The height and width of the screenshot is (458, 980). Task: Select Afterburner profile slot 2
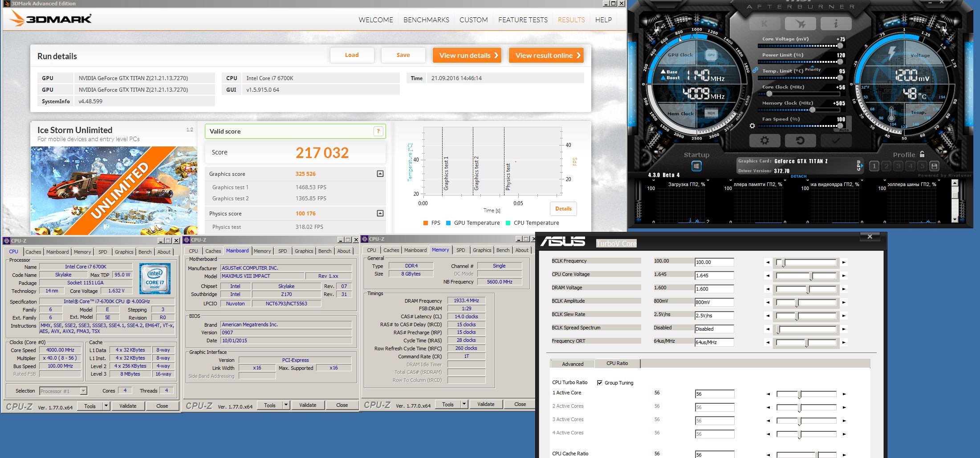[886, 166]
